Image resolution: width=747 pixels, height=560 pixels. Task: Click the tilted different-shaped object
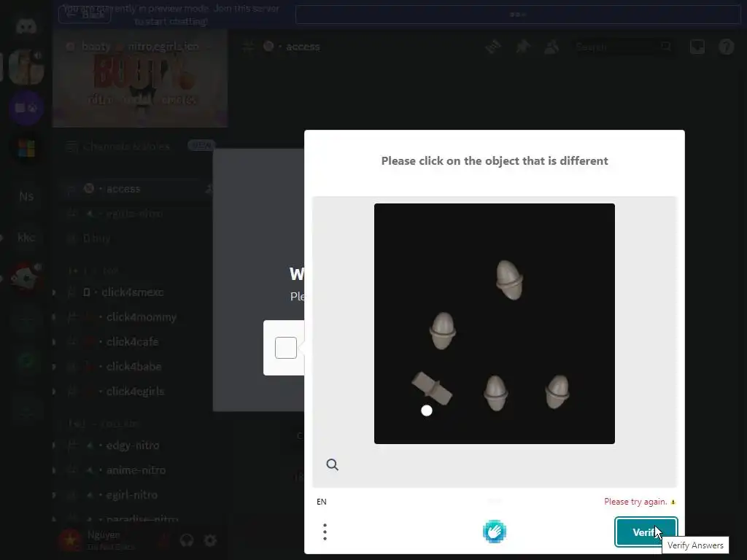coord(432,388)
